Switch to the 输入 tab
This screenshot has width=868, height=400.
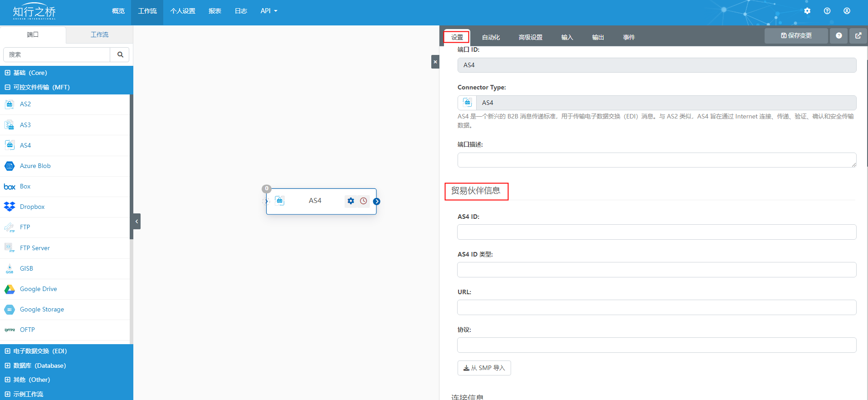(567, 37)
